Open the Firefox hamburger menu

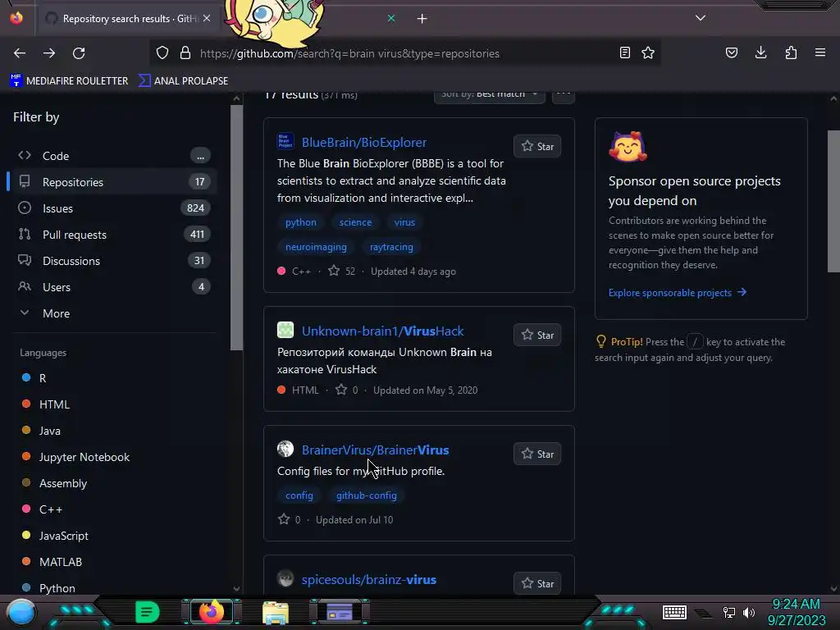point(820,52)
